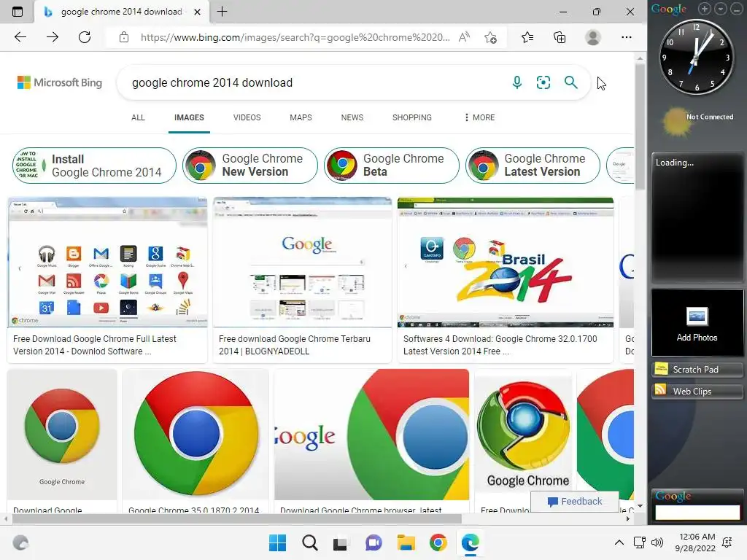Open visual search camera icon

click(543, 82)
